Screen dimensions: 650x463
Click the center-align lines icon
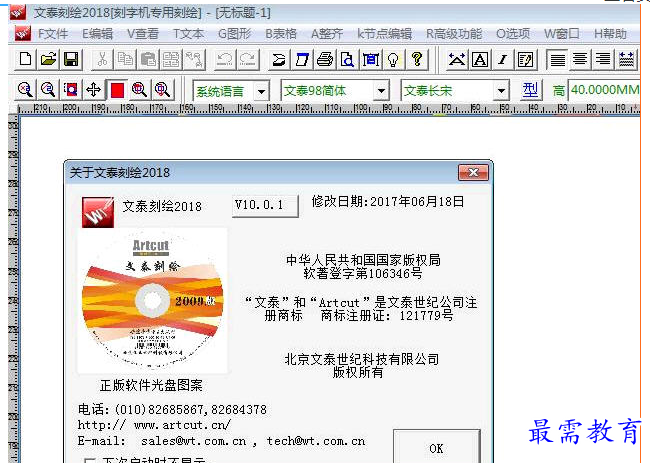click(x=580, y=59)
